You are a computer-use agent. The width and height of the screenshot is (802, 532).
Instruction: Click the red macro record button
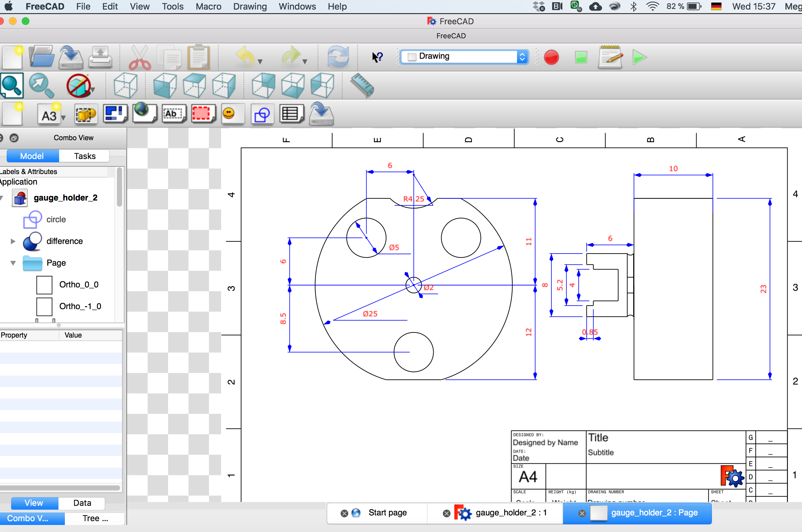551,57
